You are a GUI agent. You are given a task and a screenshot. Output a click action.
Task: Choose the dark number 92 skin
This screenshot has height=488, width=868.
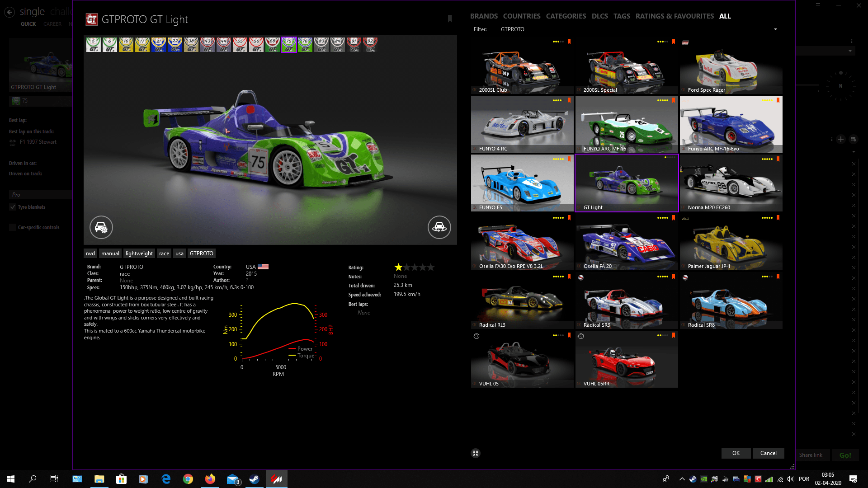[370, 45]
